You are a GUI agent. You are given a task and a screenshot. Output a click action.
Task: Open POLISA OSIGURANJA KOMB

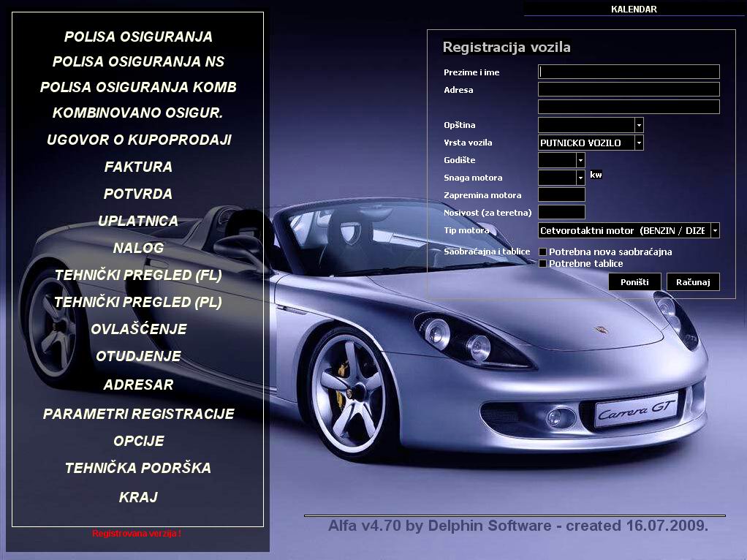coord(138,87)
